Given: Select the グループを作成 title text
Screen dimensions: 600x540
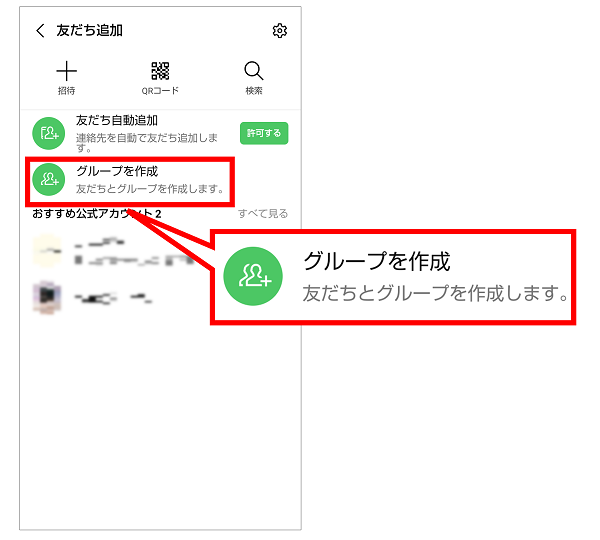Looking at the screenshot, I should 117,171.
